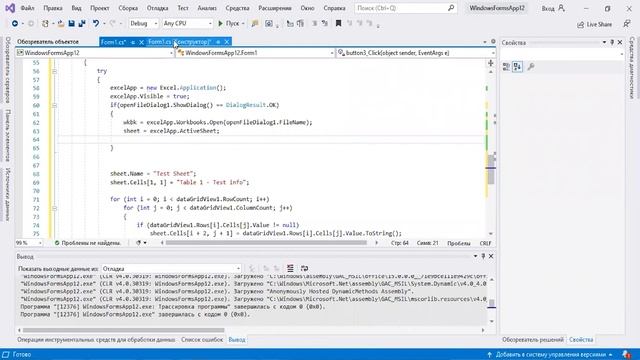Click the Bookmark toolbar icon

(338, 24)
